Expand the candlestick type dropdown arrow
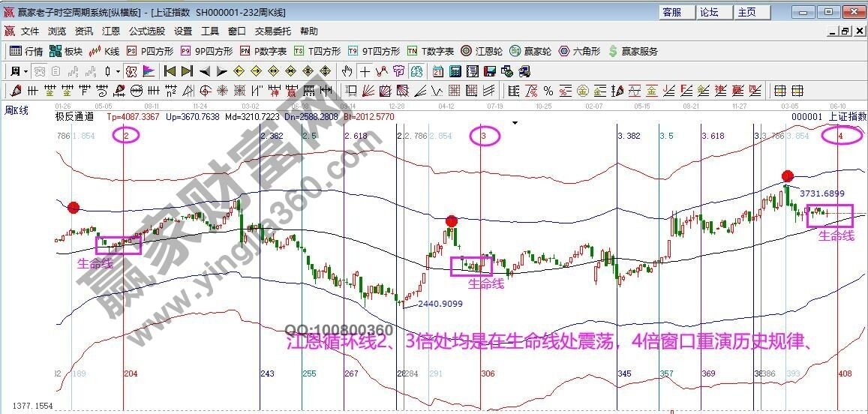The height and width of the screenshot is (414, 868). 118,71
